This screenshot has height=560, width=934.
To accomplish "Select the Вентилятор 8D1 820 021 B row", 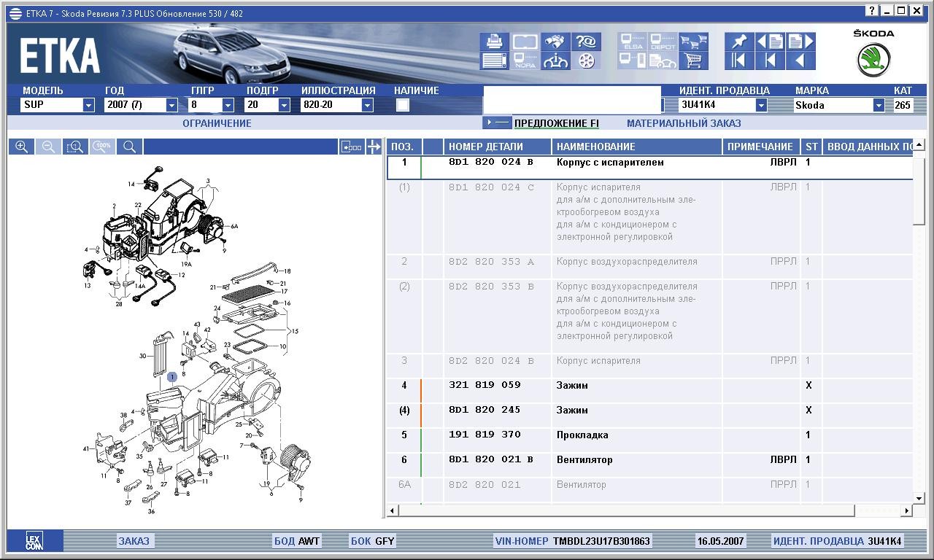I will click(584, 460).
